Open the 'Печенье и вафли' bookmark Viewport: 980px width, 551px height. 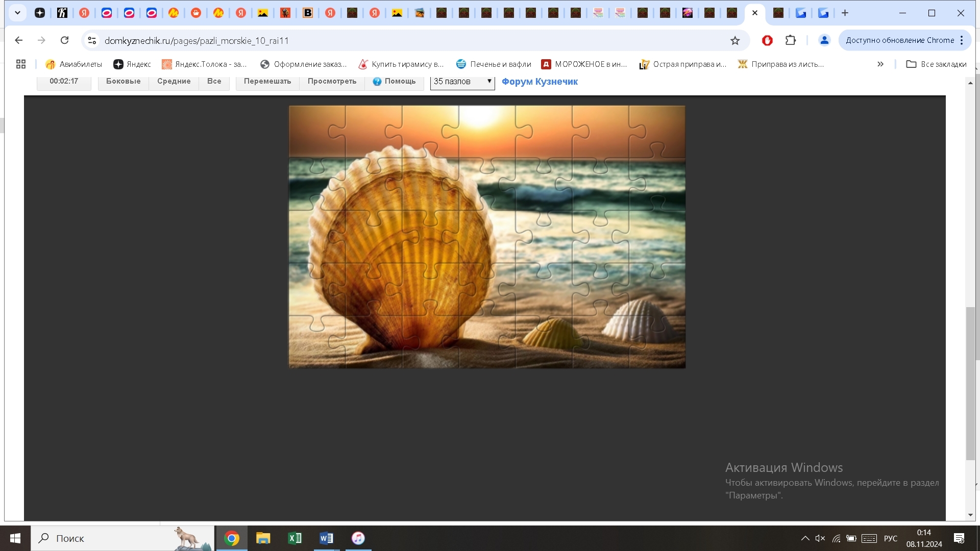494,64
